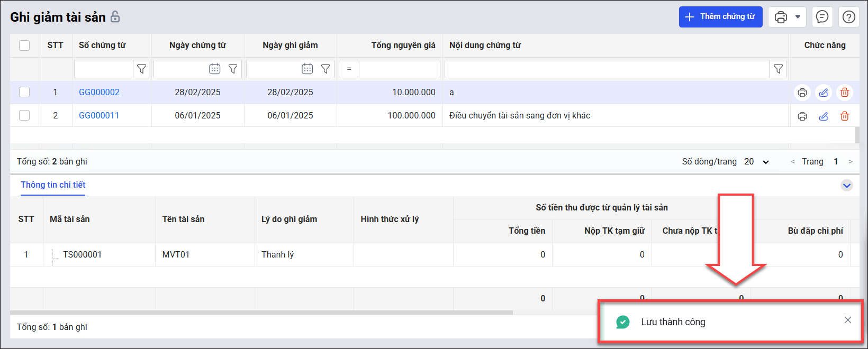Open rows-per-page dropdown showing 20

[x=757, y=162]
